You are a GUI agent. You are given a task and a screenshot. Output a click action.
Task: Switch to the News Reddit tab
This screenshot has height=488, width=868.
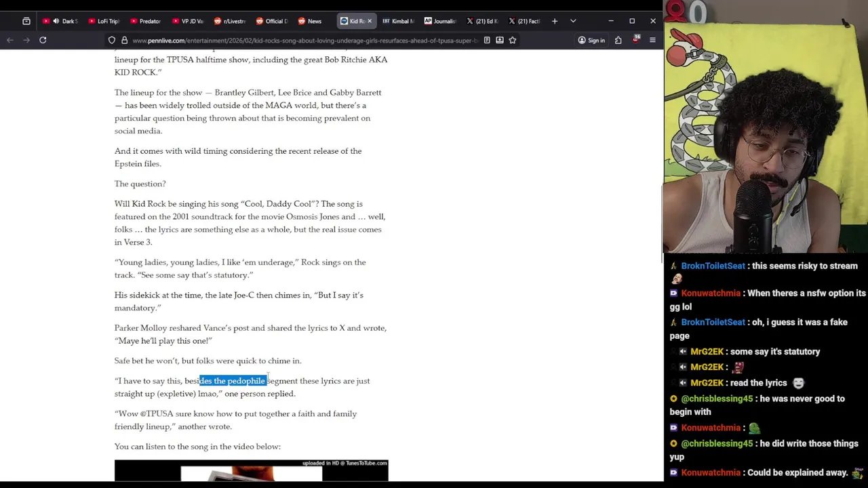tap(313, 21)
